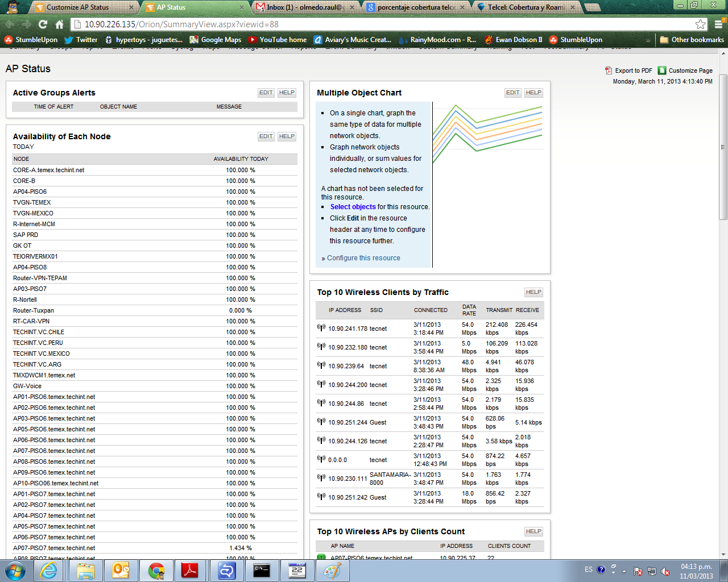Click wireless icon for client 10.90.241.178
728x582 pixels.
click(321, 328)
